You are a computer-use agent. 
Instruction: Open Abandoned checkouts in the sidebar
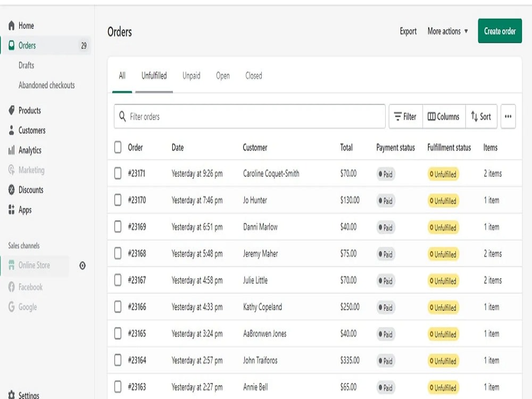click(x=47, y=85)
